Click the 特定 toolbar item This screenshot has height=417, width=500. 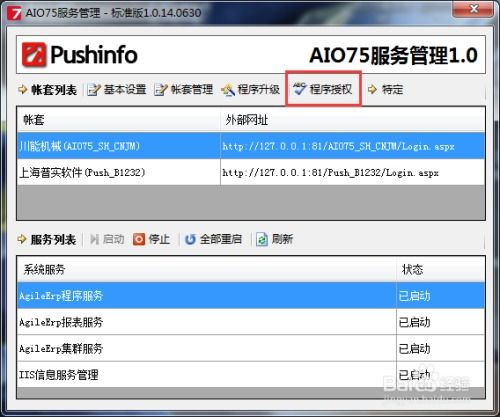point(385,89)
